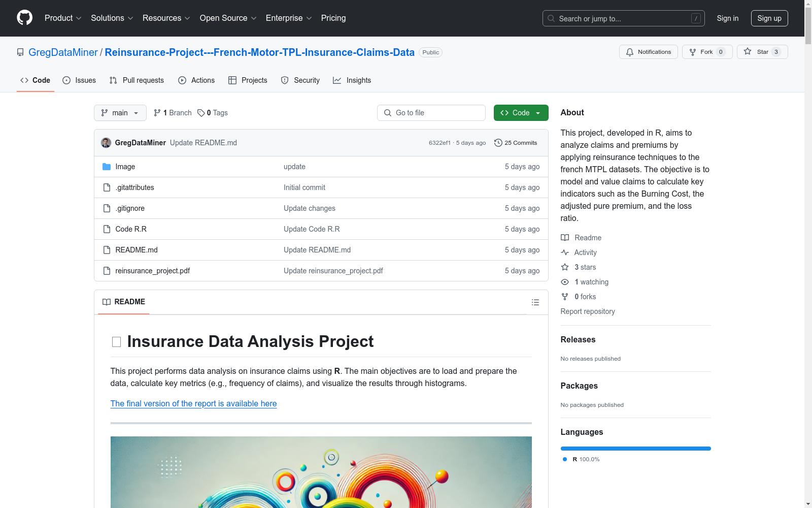
Task: Click the slash shortcut key icon in search
Action: (x=696, y=18)
